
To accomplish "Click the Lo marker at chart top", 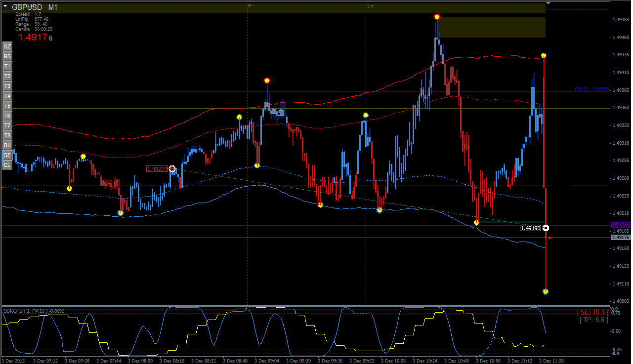I will (x=370, y=6).
